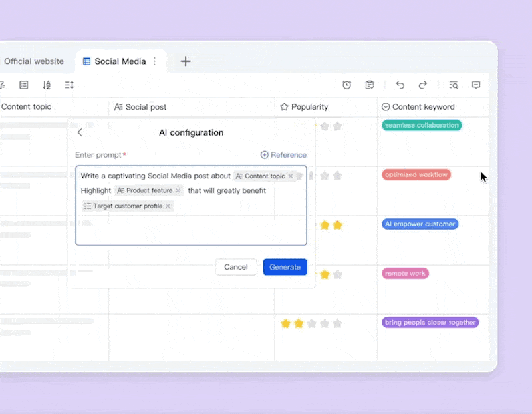
Task: Click the group by card icon
Action: (24, 85)
